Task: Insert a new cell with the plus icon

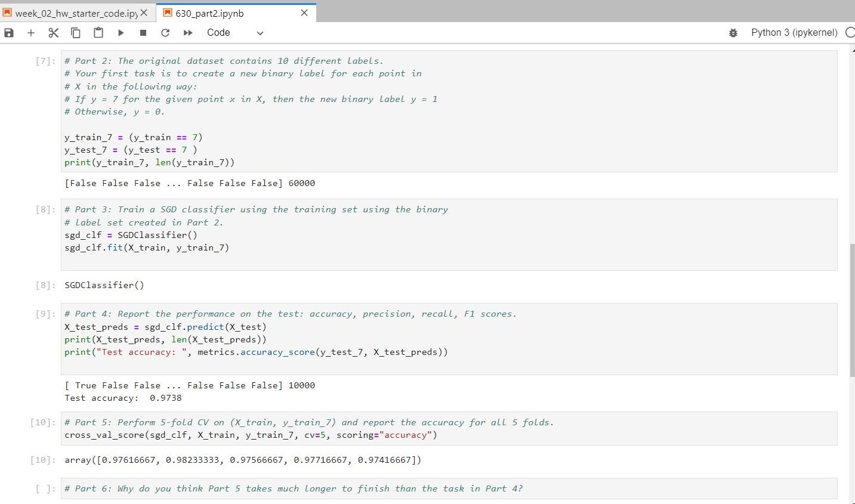Action: (x=31, y=33)
